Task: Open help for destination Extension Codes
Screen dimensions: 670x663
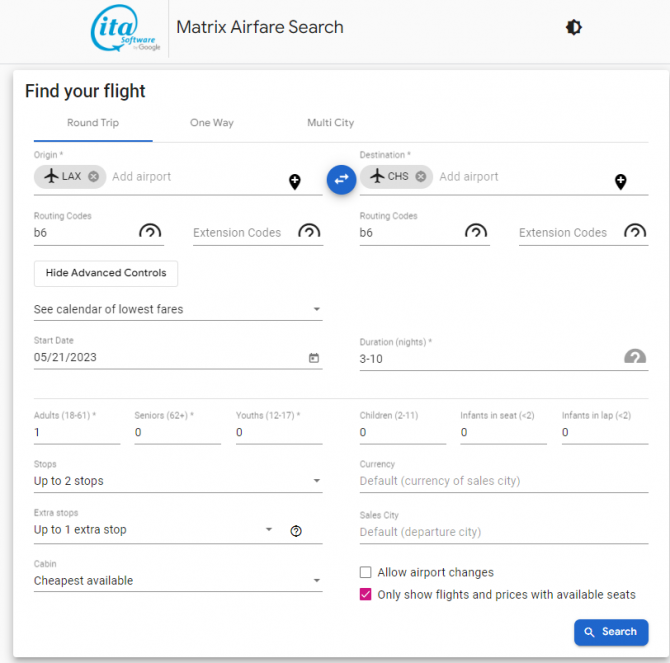Action: (x=635, y=231)
